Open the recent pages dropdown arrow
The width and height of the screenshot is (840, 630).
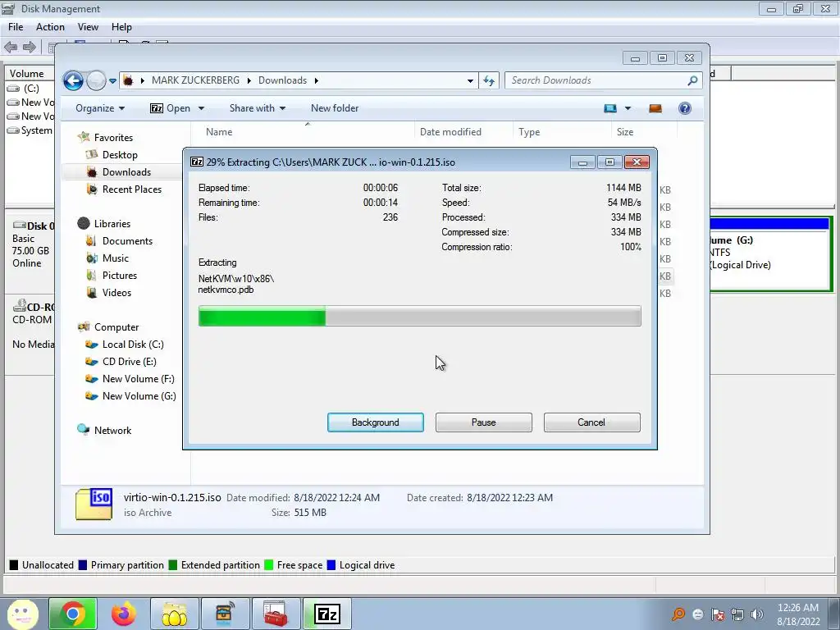point(112,81)
